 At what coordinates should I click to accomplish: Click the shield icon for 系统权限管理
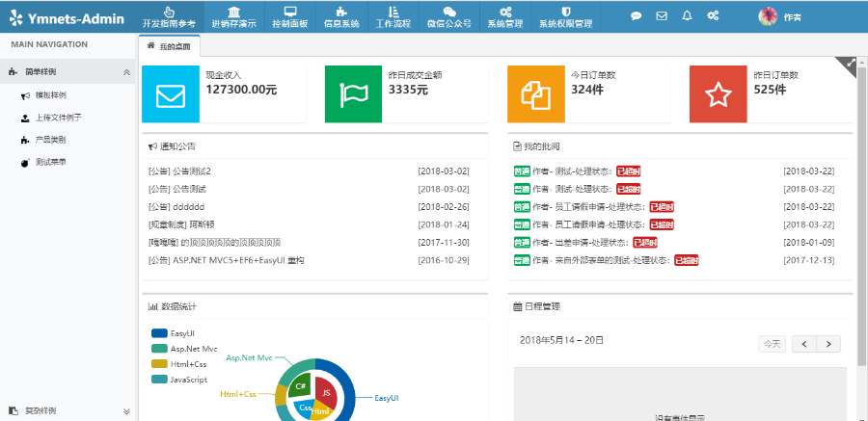click(x=566, y=13)
